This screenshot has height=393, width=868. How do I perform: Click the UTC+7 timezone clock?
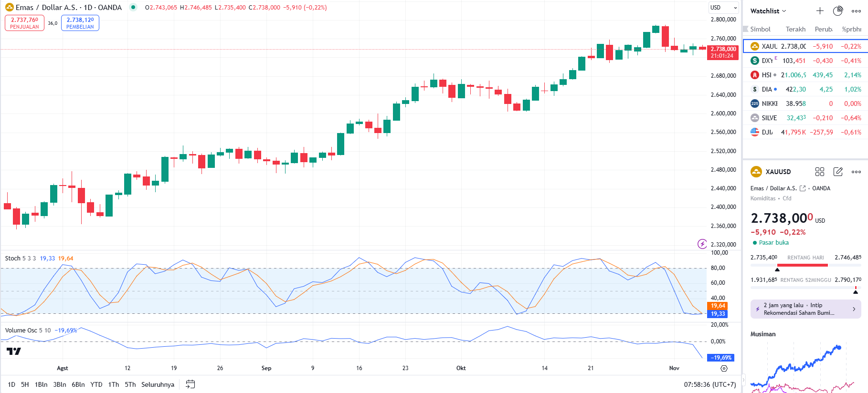(709, 384)
